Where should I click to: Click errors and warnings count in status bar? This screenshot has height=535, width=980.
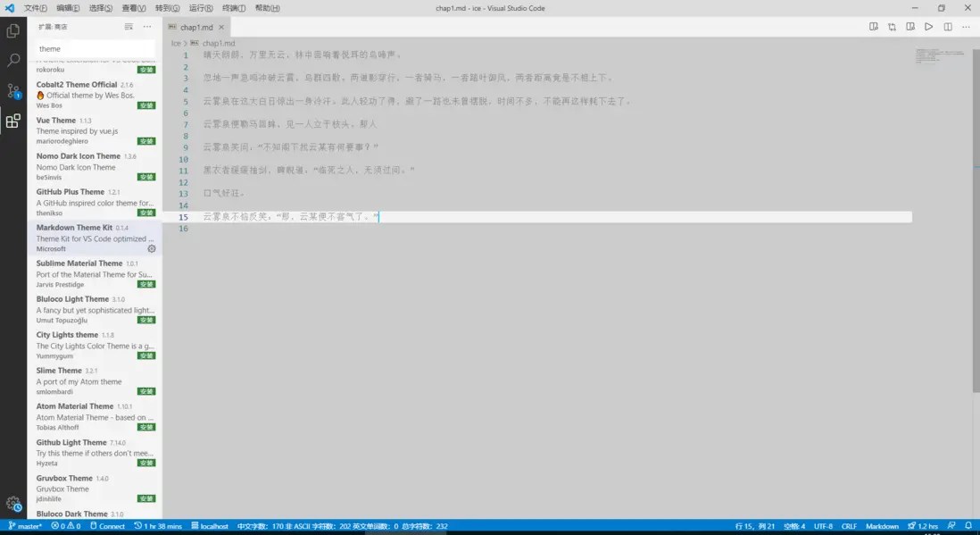66,526
